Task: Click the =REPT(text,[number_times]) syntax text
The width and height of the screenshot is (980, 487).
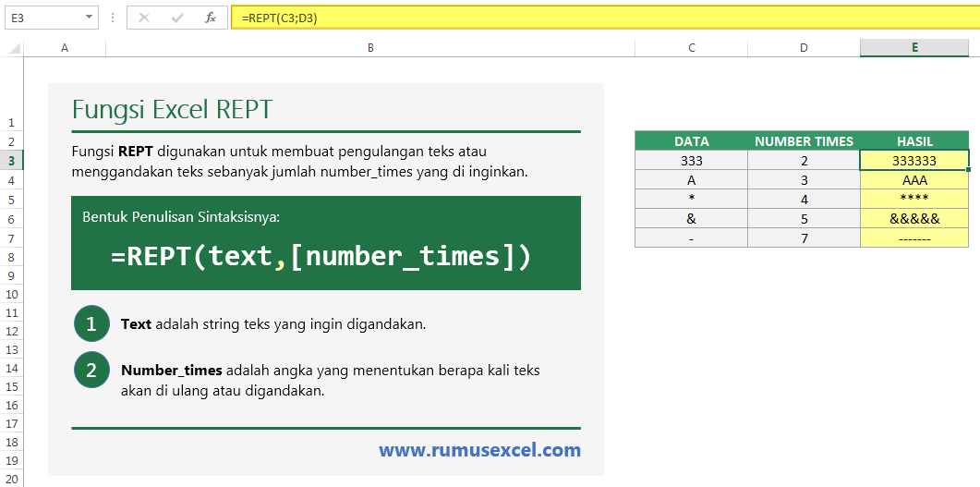Action: click(x=321, y=256)
